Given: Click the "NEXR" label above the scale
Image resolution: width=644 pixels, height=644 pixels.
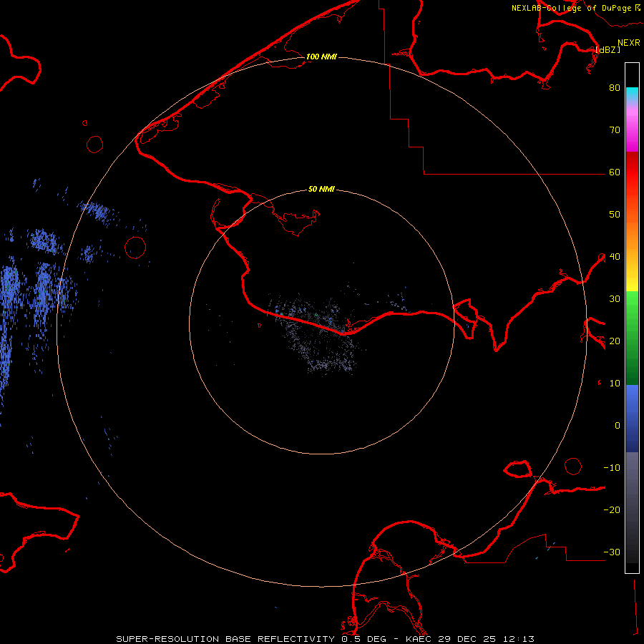Looking at the screenshot, I should point(629,43).
